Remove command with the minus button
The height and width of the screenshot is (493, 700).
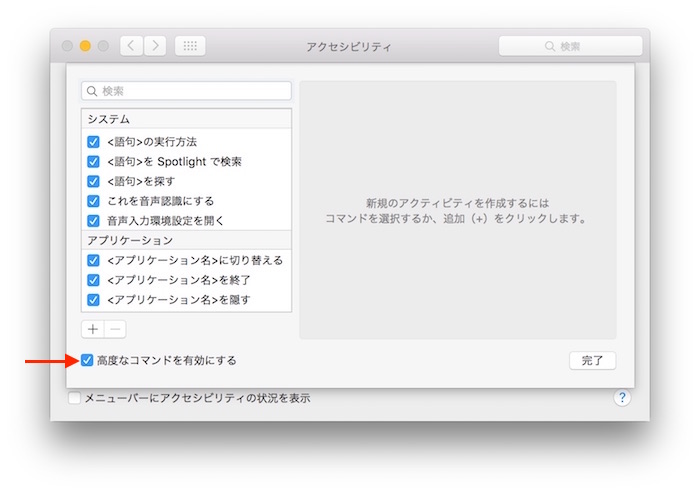click(x=115, y=329)
